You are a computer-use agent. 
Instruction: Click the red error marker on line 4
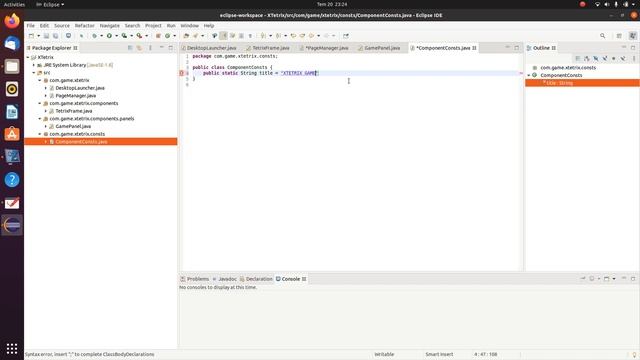coord(182,73)
